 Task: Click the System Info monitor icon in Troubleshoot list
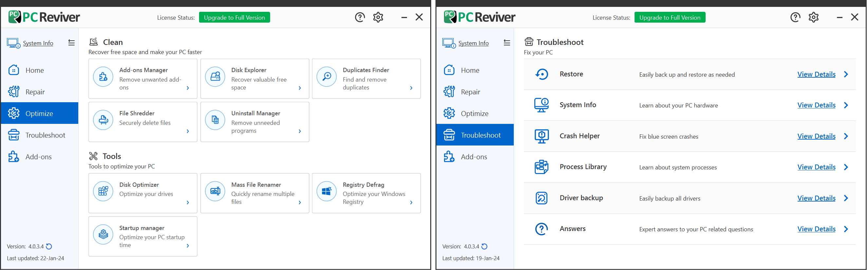pos(542,105)
